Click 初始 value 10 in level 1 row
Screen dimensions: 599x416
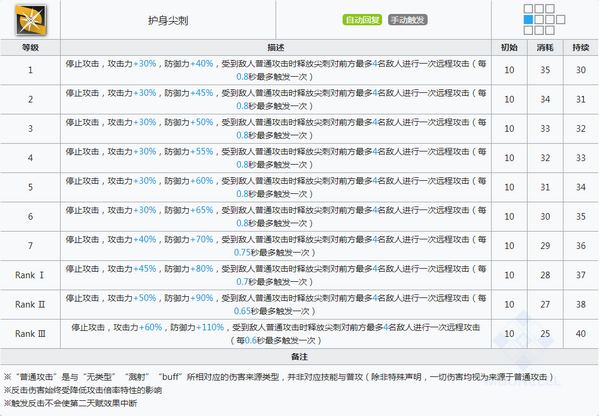click(509, 70)
